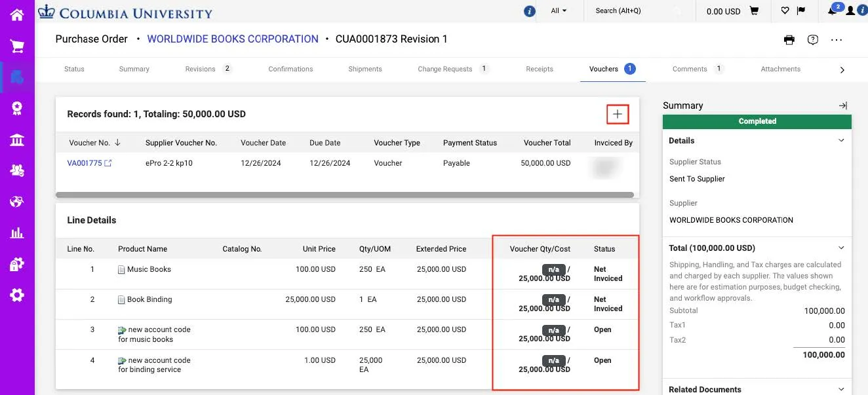Screen dimensions: 868x395
Task: Open the All search category dropdown
Action: pyautogui.click(x=559, y=10)
